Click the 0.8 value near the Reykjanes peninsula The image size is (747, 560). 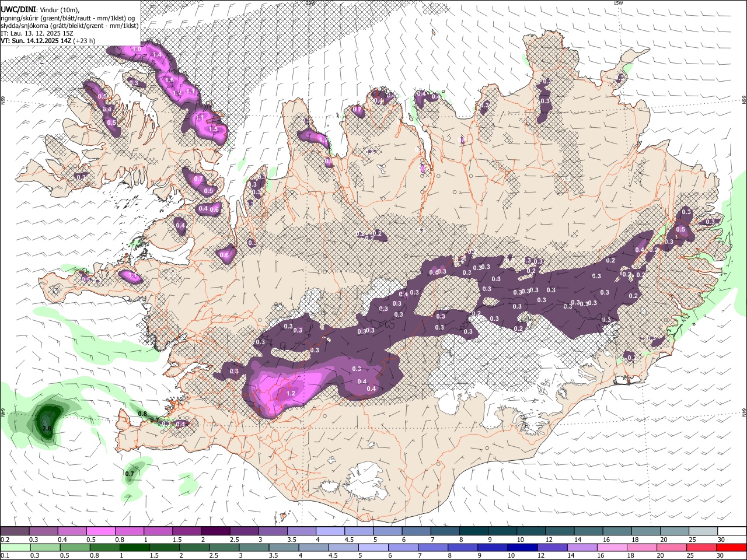tap(142, 414)
